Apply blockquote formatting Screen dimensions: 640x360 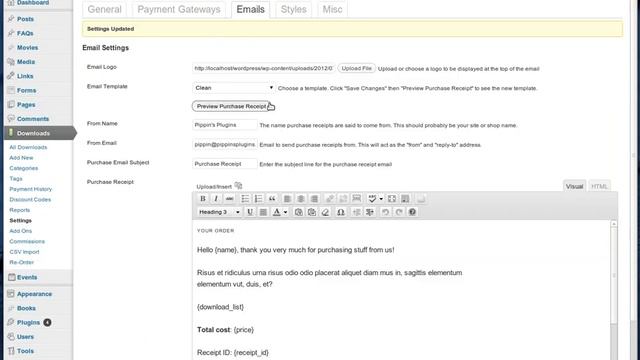point(272,199)
